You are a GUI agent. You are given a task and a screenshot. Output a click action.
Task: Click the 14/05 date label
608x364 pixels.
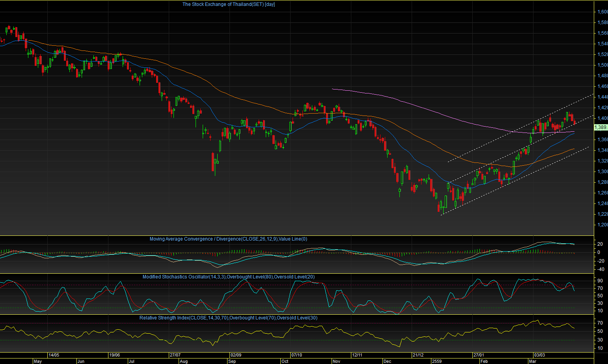pos(54,355)
